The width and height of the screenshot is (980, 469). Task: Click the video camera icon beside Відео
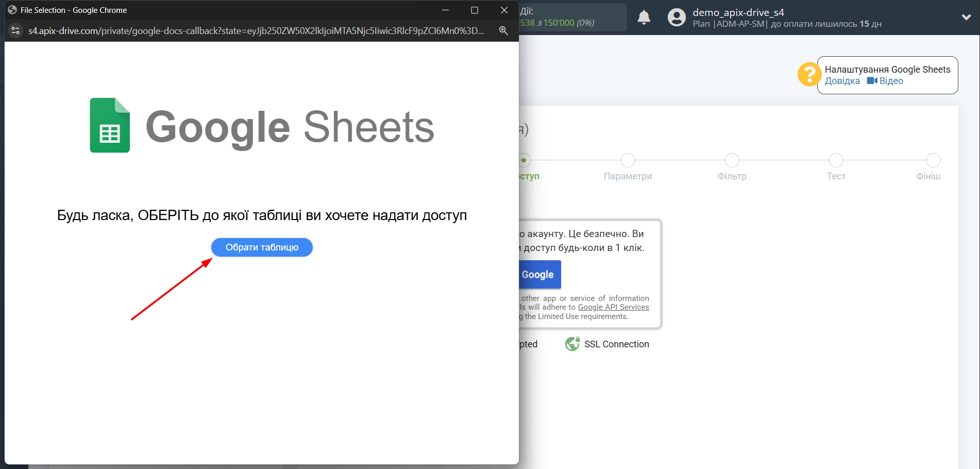coord(871,81)
